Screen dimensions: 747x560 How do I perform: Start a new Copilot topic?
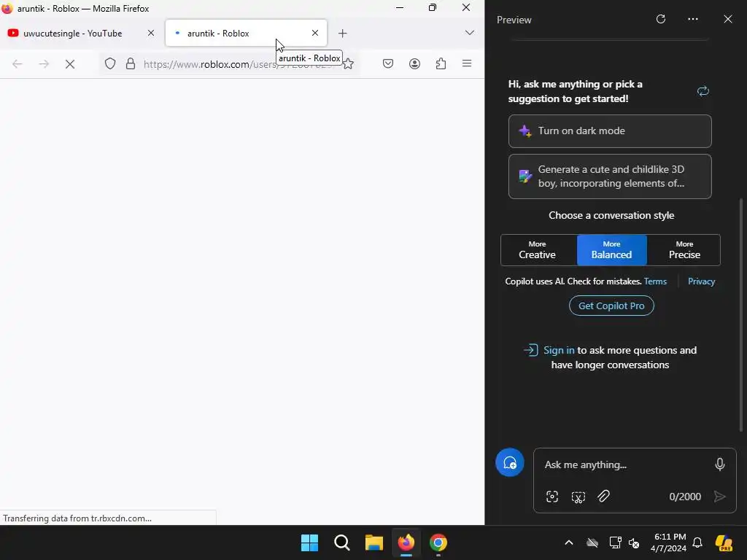pos(510,462)
